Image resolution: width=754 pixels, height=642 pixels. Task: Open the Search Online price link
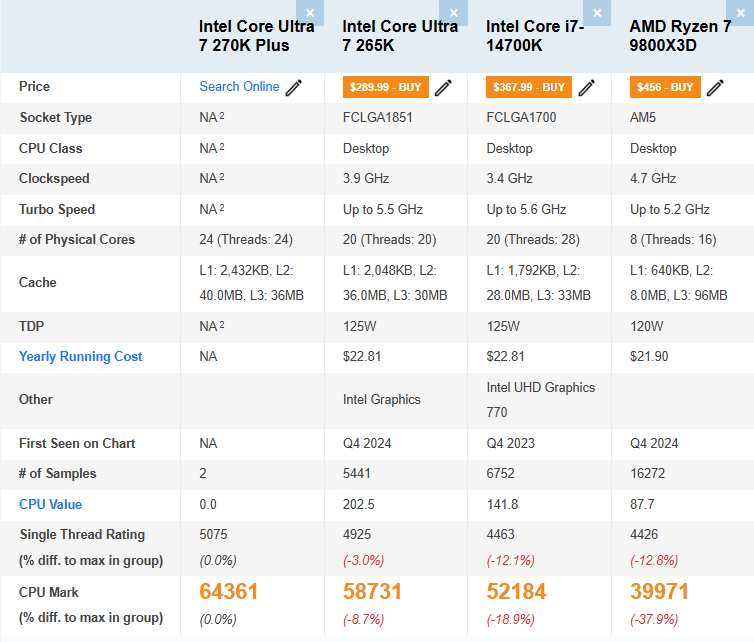(x=239, y=87)
